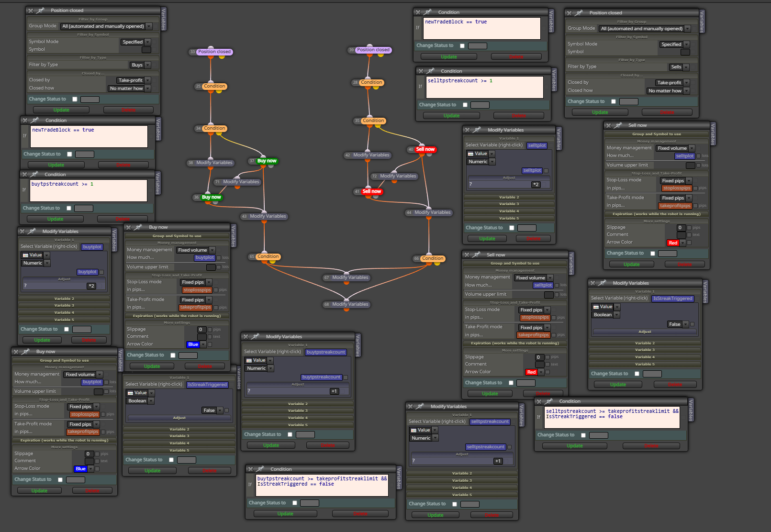Click the 'selltpstreakcount >= 1' condition text box
The image size is (771, 532).
tap(485, 88)
